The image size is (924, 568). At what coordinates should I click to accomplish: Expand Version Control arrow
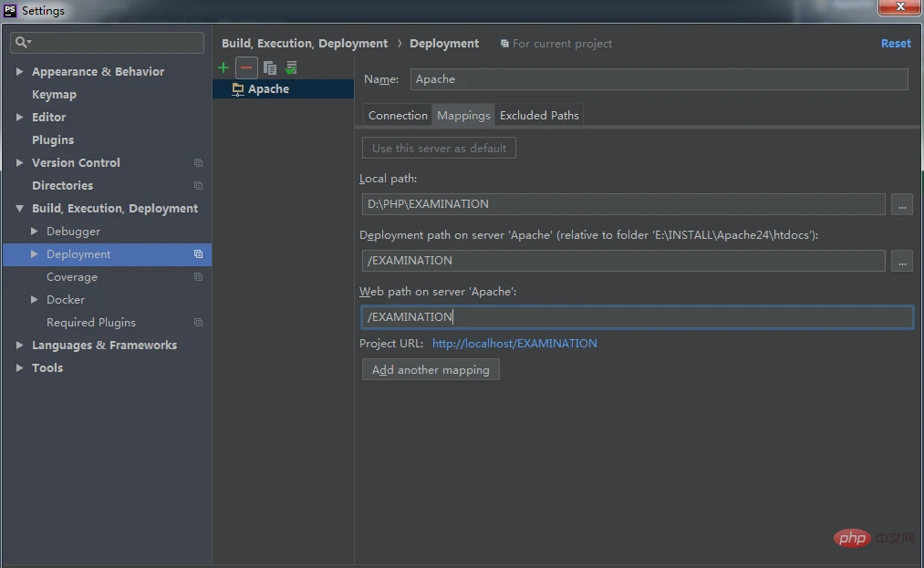pos(19,162)
